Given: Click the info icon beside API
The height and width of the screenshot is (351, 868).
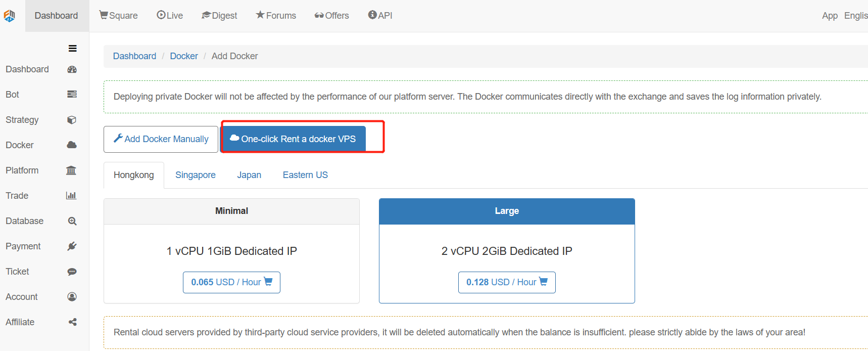Looking at the screenshot, I should pyautogui.click(x=372, y=15).
